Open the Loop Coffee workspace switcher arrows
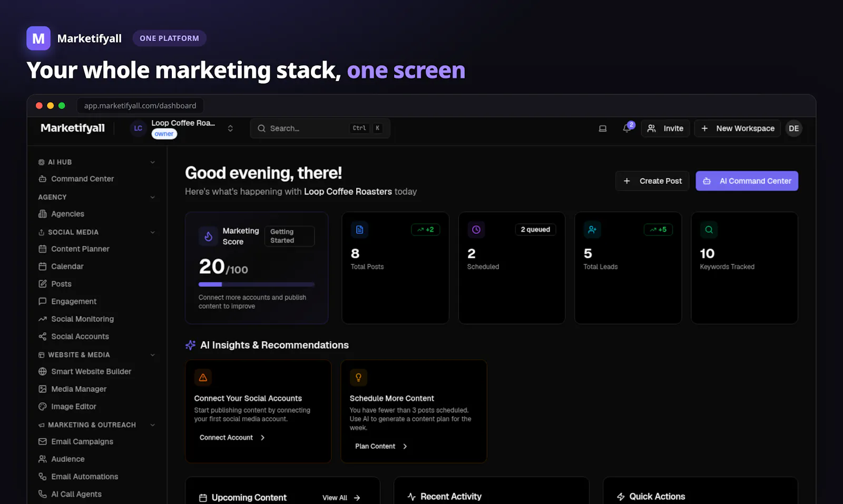The width and height of the screenshot is (843, 504). [x=230, y=129]
